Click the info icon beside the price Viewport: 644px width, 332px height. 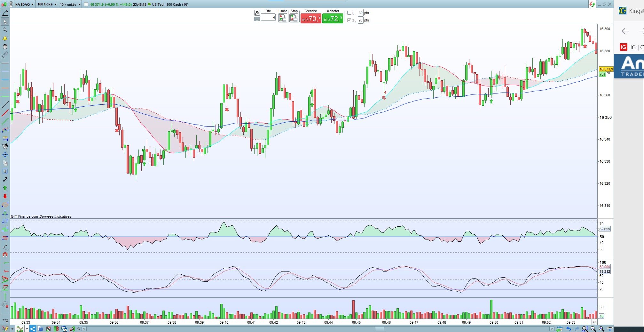(x=86, y=4)
